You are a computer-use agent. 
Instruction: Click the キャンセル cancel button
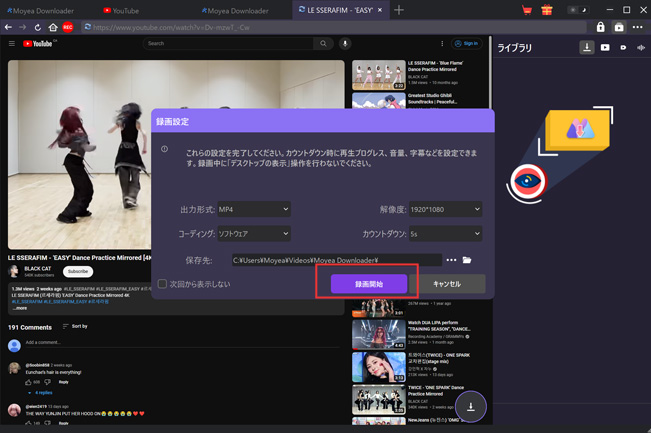point(447,284)
